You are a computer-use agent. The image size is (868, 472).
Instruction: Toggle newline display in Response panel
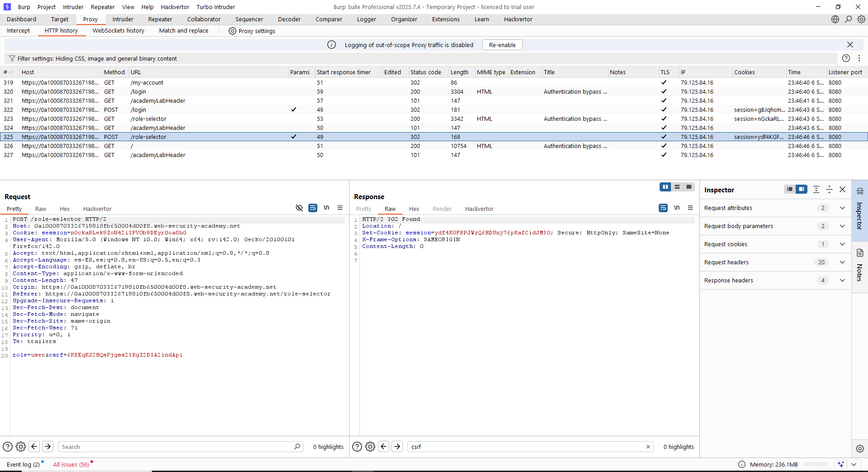pyautogui.click(x=677, y=208)
